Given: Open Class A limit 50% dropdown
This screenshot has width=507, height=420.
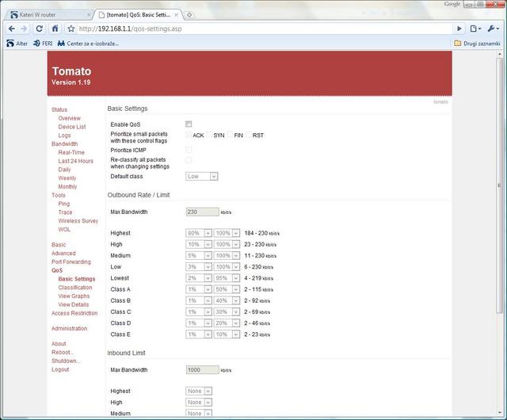Looking at the screenshot, I should point(227,289).
